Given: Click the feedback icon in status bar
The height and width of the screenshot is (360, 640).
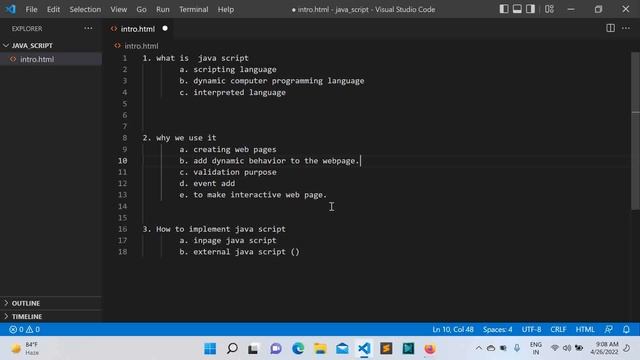Looking at the screenshot, I should tap(609, 329).
